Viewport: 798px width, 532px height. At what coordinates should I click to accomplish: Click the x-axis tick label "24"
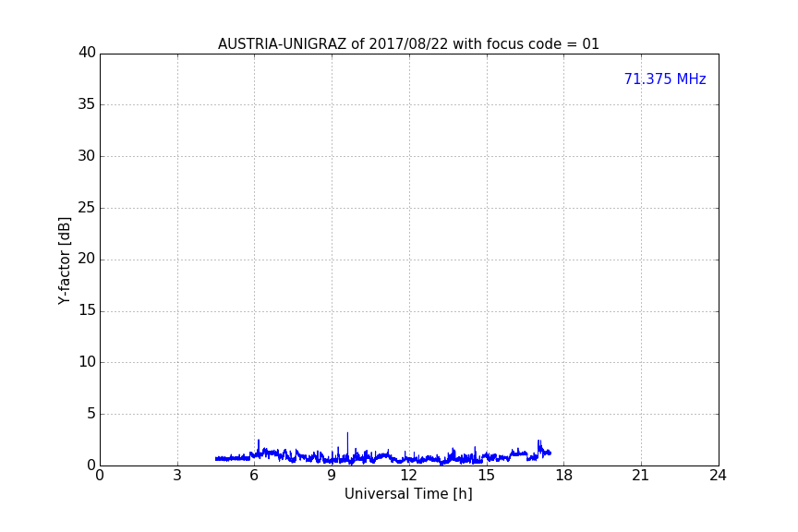(x=718, y=476)
